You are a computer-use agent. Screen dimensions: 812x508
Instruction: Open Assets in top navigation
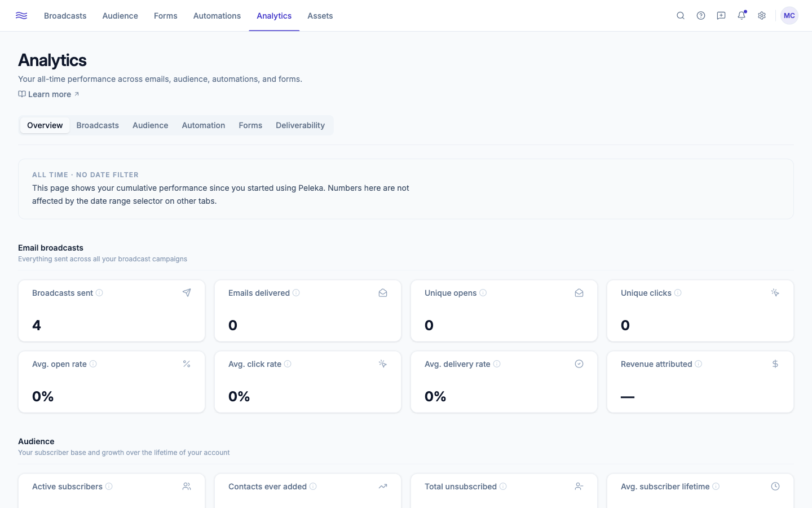point(320,16)
